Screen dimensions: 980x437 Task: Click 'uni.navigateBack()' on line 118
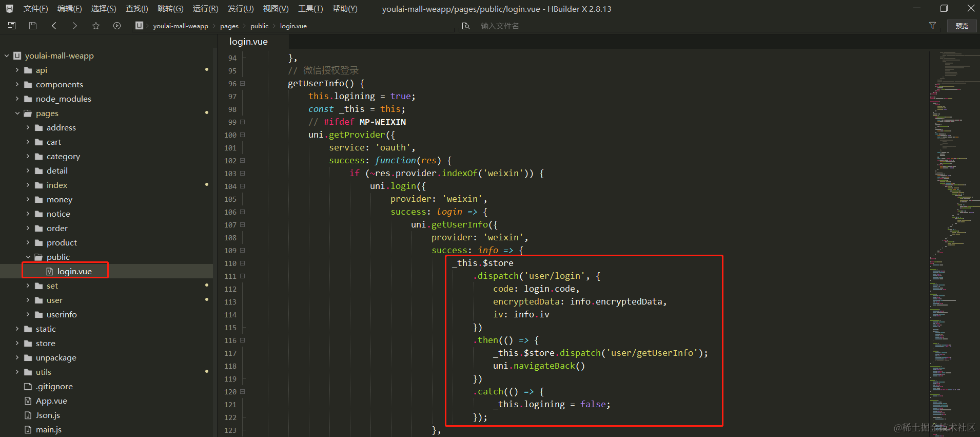click(x=539, y=366)
